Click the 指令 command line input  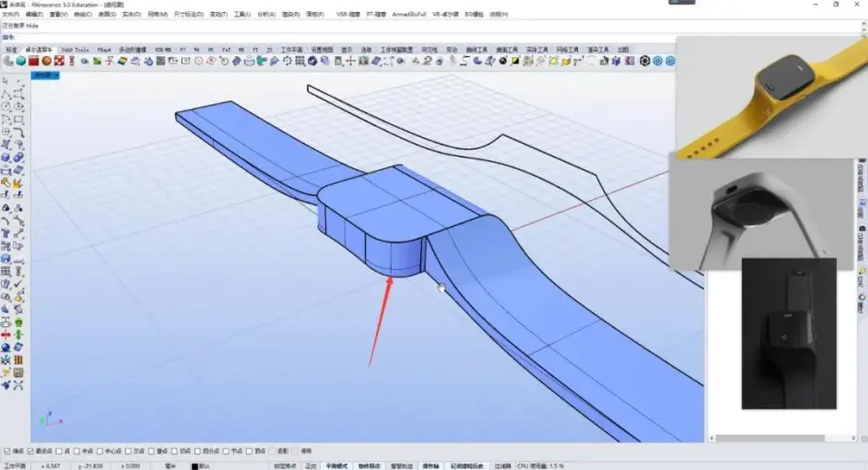343,37
